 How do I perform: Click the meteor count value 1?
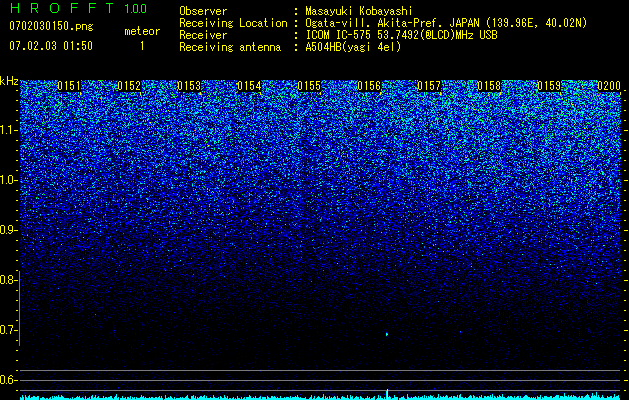(x=142, y=46)
